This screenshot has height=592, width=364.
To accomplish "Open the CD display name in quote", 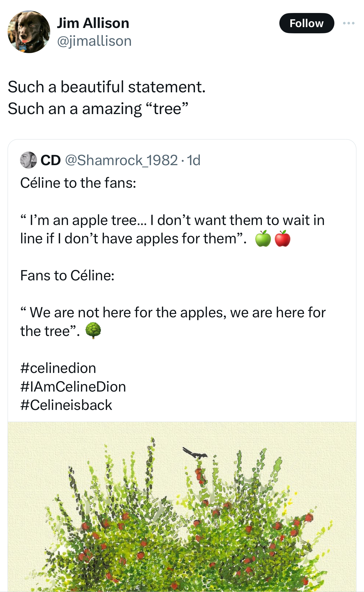I will pyautogui.click(x=51, y=160).
